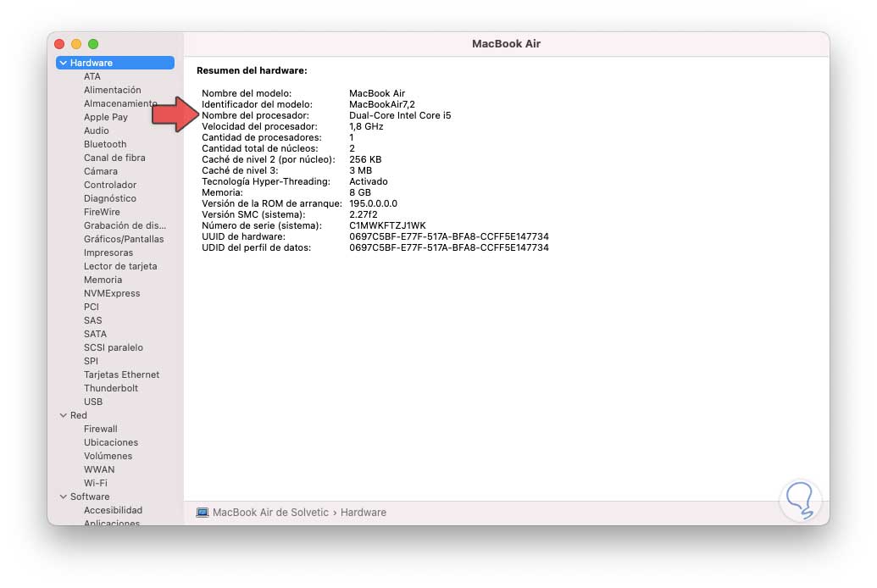Click the red close window button
Image resolution: width=877 pixels, height=588 pixels.
(59, 44)
